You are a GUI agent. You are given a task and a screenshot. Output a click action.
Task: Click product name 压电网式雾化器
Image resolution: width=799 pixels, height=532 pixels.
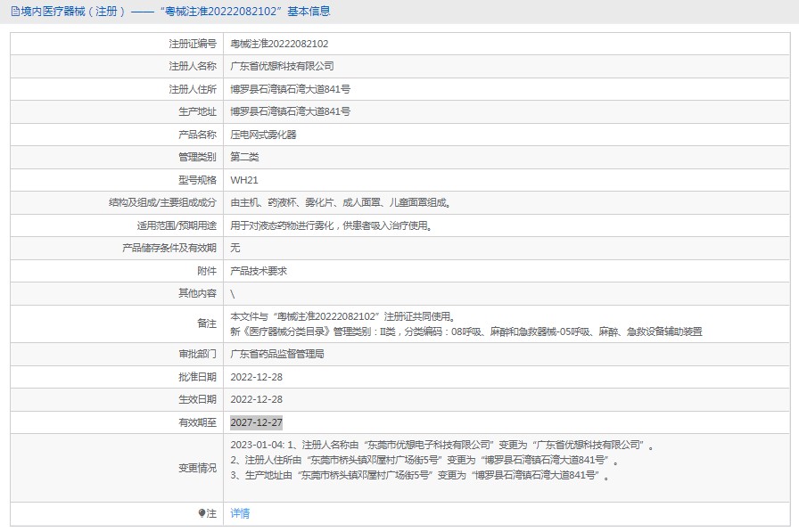263,135
